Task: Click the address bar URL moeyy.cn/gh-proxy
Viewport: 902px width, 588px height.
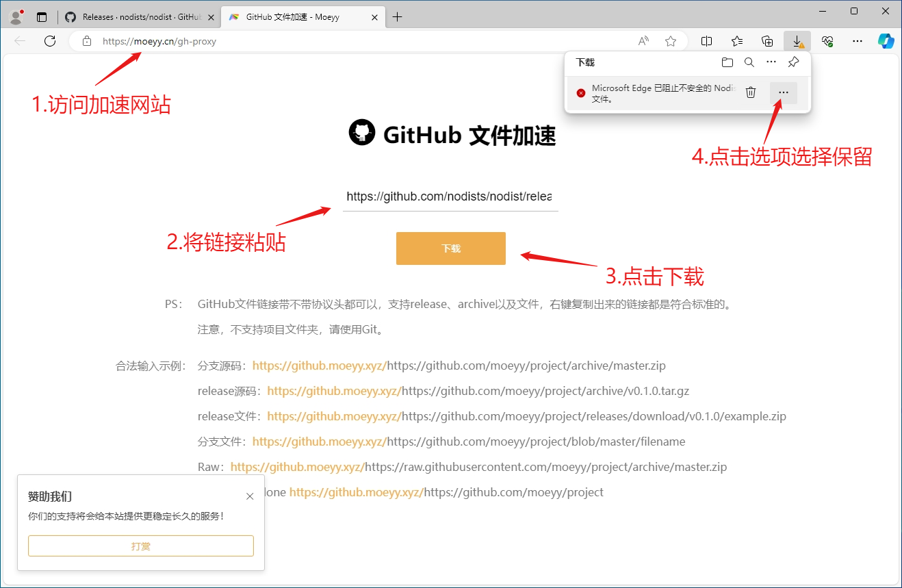Action: (x=159, y=41)
